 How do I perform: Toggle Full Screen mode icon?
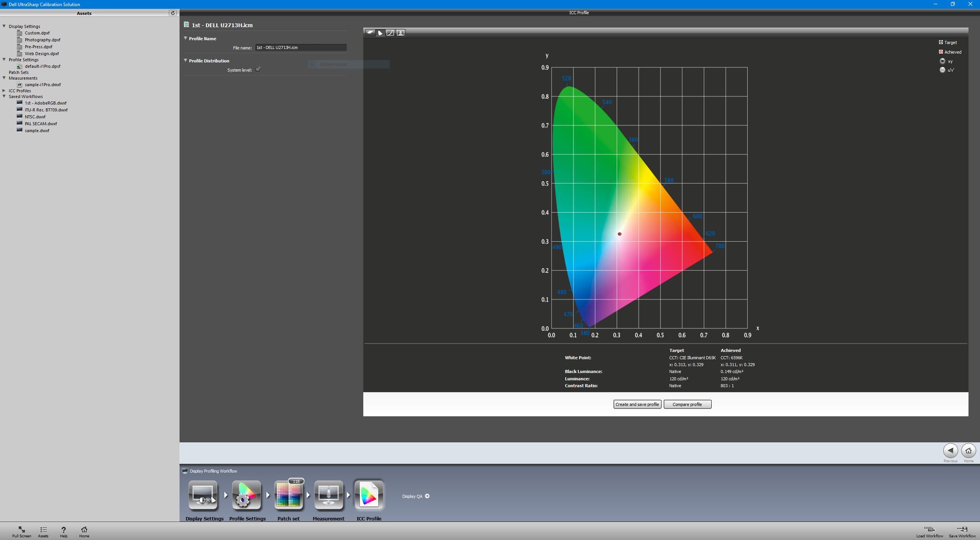[22, 530]
